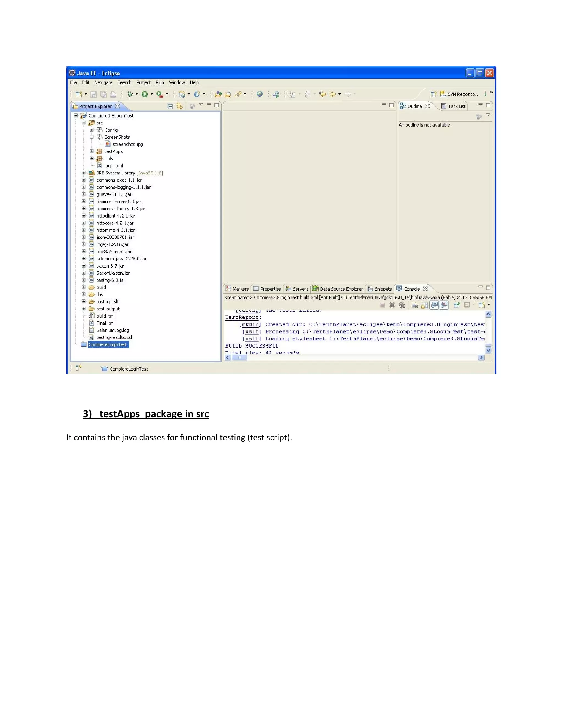This screenshot has height=728, width=563.
Task: Switch to the Properties tab
Action: 267,289
